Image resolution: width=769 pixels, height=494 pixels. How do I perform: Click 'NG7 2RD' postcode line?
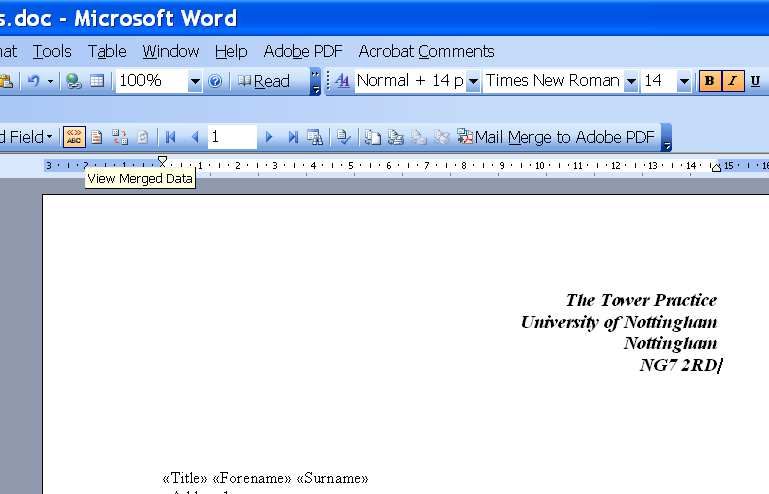[678, 365]
